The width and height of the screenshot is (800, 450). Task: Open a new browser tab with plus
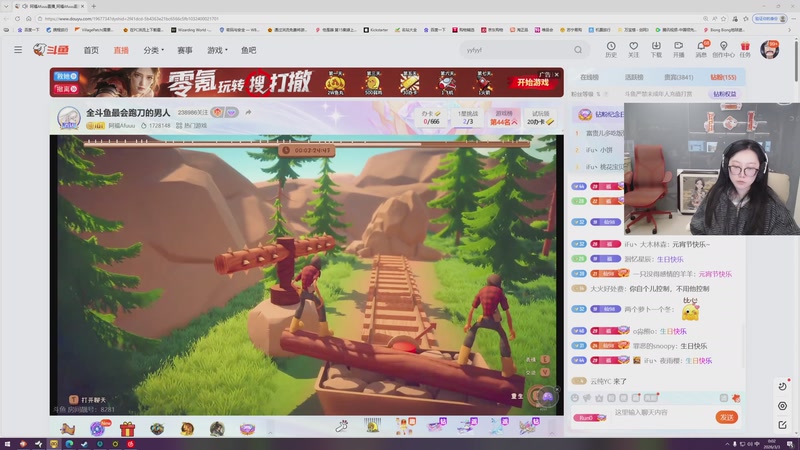[x=93, y=6]
